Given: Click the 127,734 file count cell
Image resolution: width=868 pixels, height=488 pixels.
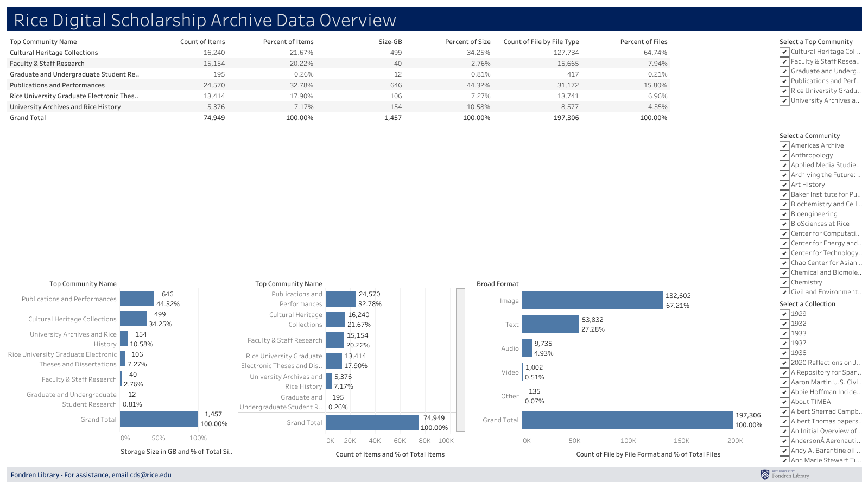Looking at the screenshot, I should click(566, 53).
